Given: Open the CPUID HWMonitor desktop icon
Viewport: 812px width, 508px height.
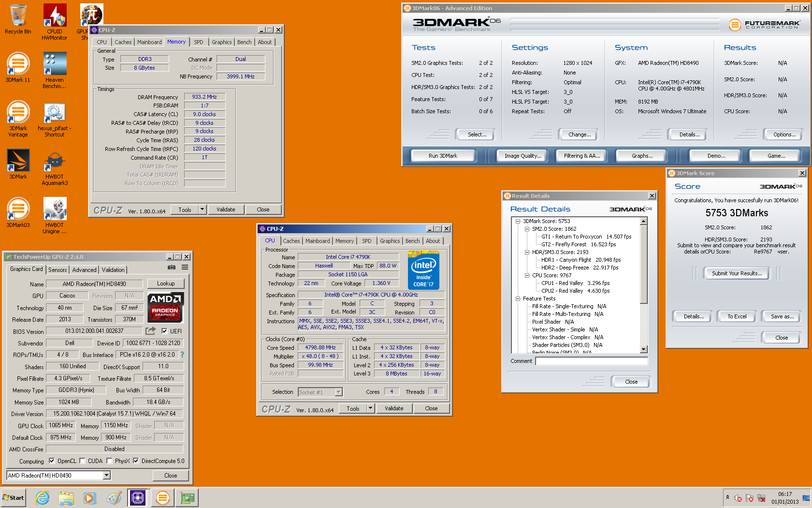Looking at the screenshot, I should pyautogui.click(x=55, y=21).
